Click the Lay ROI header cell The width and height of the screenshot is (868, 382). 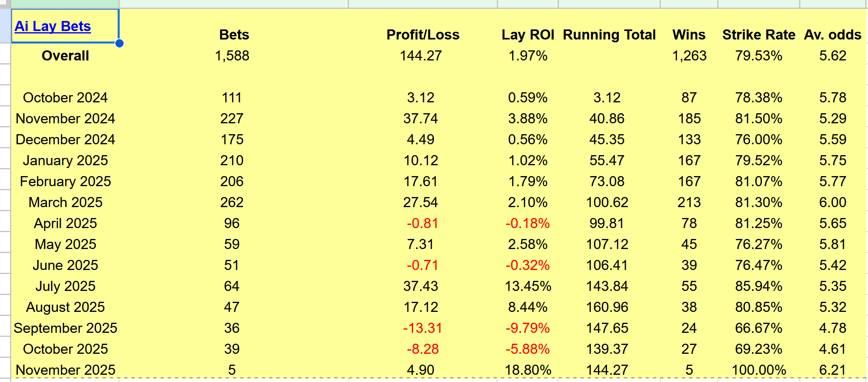coord(527,35)
